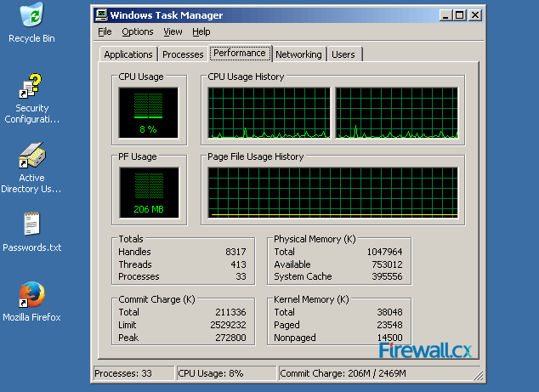Open the Recycle Bin desktop icon

[31, 14]
